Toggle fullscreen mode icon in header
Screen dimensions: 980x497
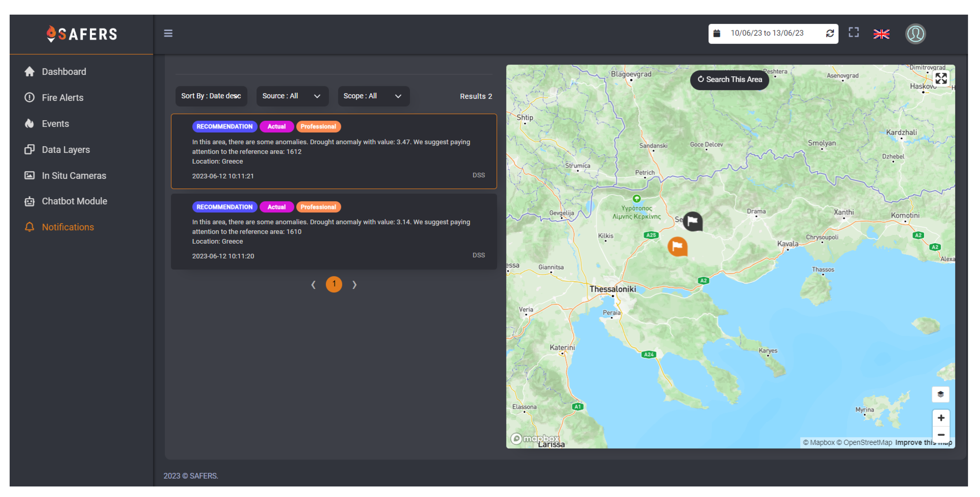(x=853, y=32)
